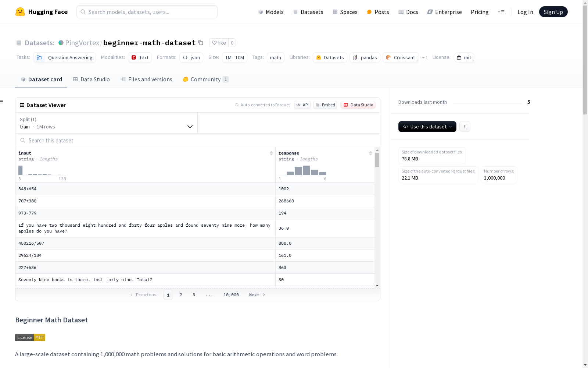Click the 1M - 10M size tag

click(x=234, y=57)
